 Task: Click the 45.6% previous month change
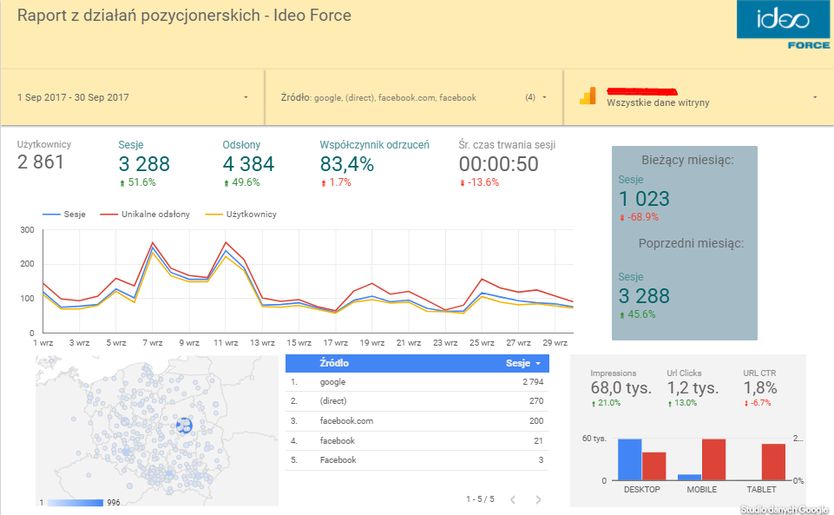(638, 314)
